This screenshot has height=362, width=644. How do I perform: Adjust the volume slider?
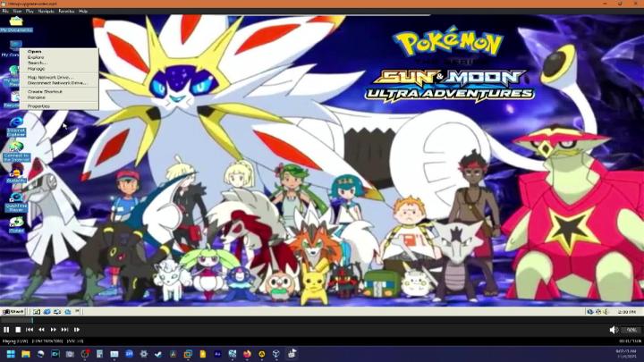[x=631, y=330]
